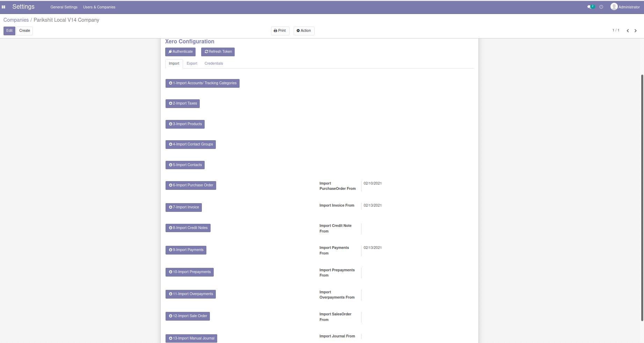
Task: Select the Import tab
Action: pyautogui.click(x=174, y=64)
